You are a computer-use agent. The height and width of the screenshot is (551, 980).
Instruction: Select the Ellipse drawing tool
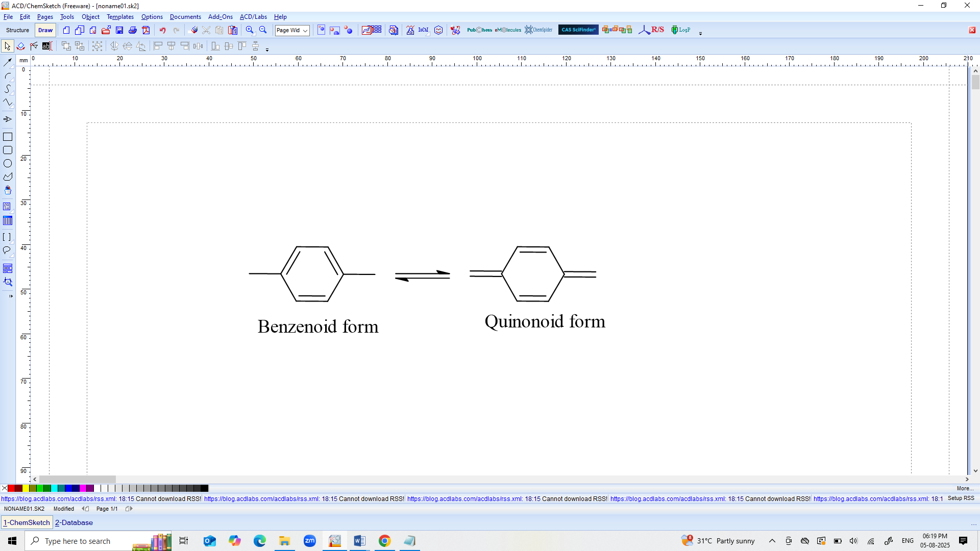tap(8, 164)
